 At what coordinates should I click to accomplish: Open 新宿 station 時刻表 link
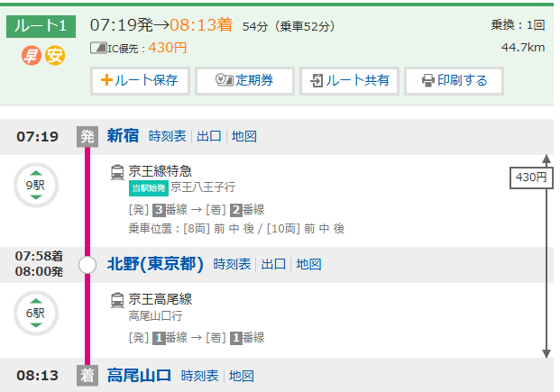click(168, 136)
